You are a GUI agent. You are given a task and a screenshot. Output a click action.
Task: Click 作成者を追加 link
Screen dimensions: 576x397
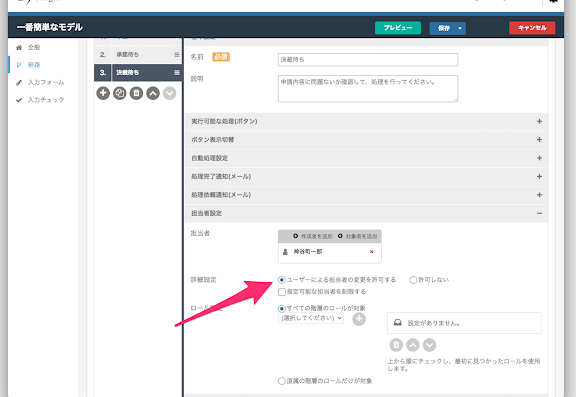coord(313,236)
